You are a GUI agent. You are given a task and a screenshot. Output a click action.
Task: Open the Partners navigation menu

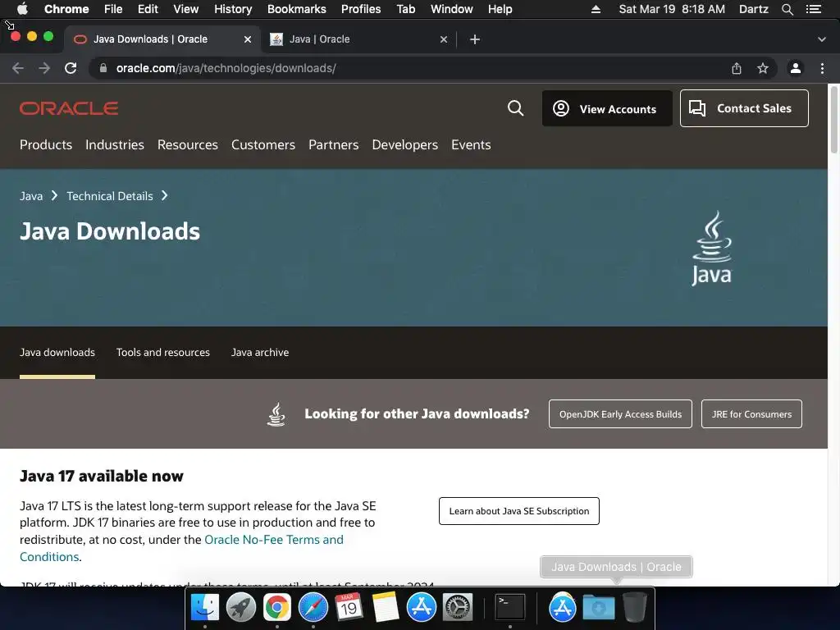334,144
